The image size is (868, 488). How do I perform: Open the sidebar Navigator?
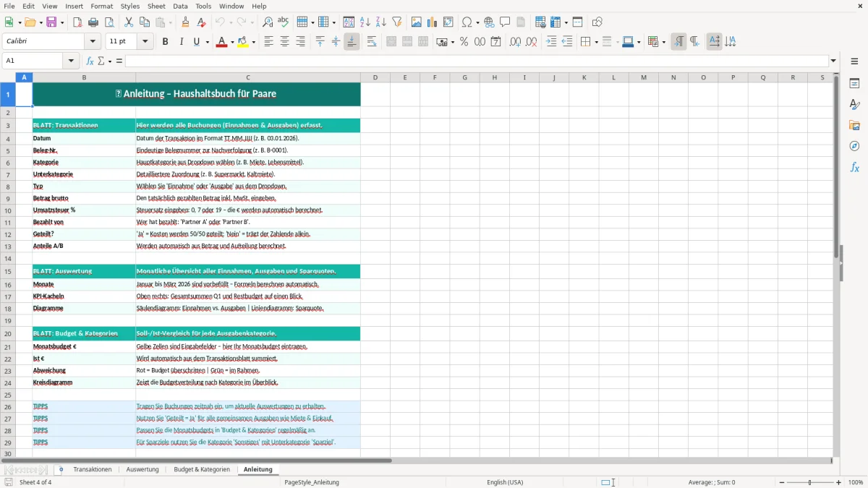(854, 146)
